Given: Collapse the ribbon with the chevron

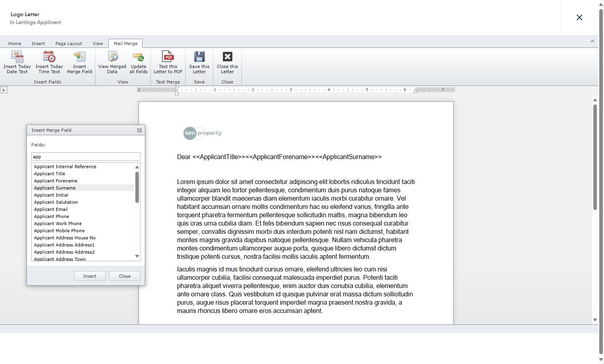Looking at the screenshot, I should [x=593, y=41].
